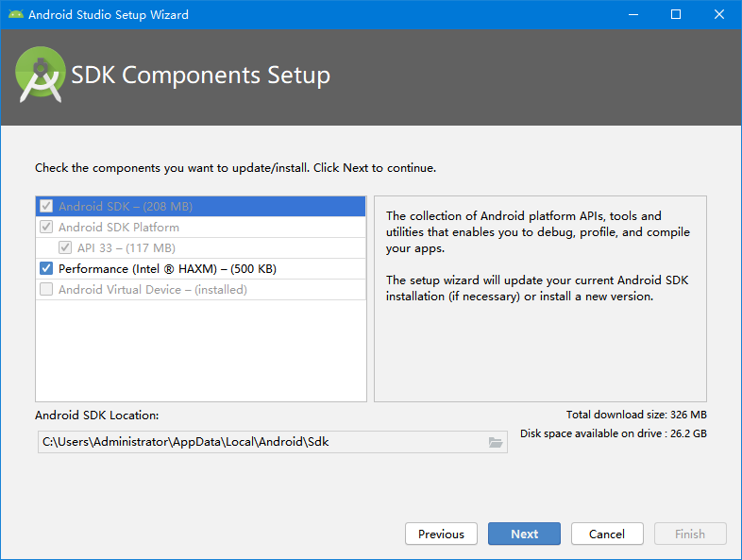
Task: Uncheck the Performance (Intel HAXM) checkbox
Action: click(46, 269)
